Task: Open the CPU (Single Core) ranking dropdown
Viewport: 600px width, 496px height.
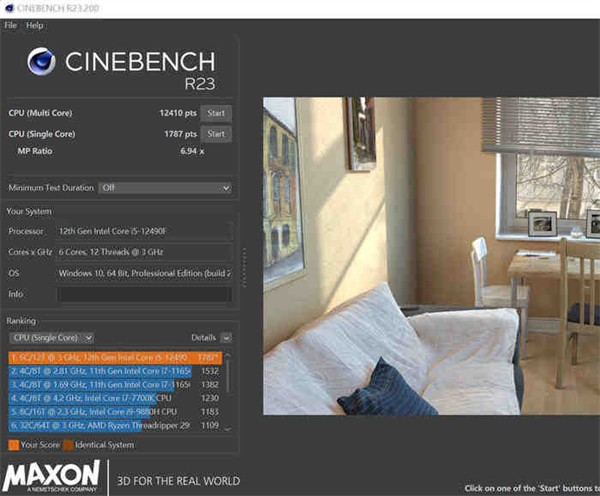Action: coord(51,338)
